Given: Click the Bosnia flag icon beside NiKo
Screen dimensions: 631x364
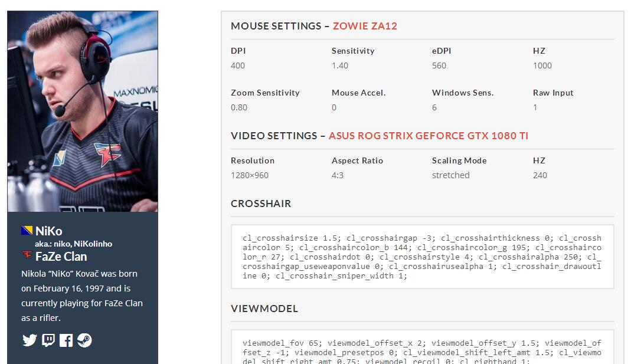Looking at the screenshot, I should (x=27, y=231).
